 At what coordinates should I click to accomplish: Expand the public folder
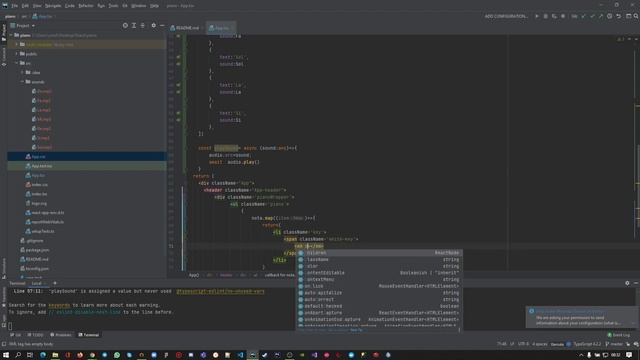click(x=17, y=54)
